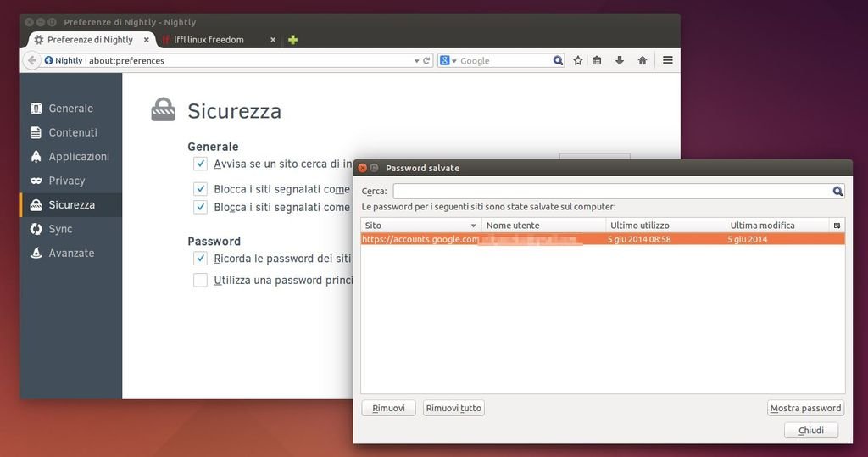Image resolution: width=868 pixels, height=457 pixels.
Task: Click the reload page icon
Action: click(x=426, y=60)
